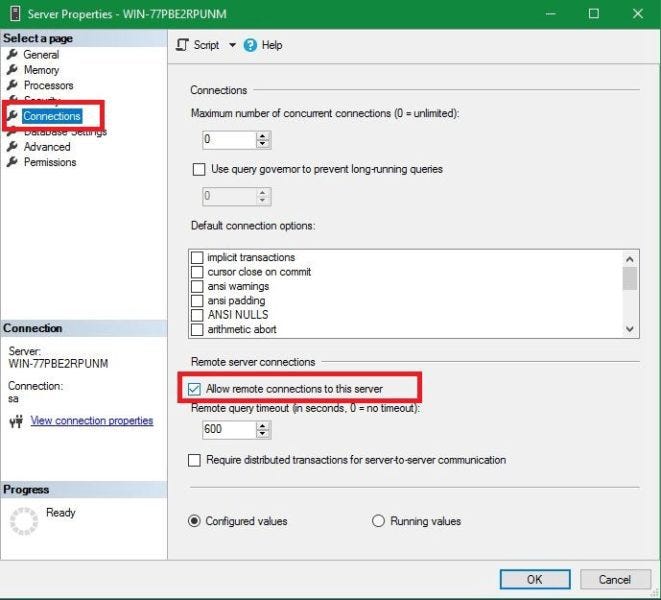The image size is (661, 600).
Task: Click the wrench icon beside Permissions
Action: click(12, 161)
